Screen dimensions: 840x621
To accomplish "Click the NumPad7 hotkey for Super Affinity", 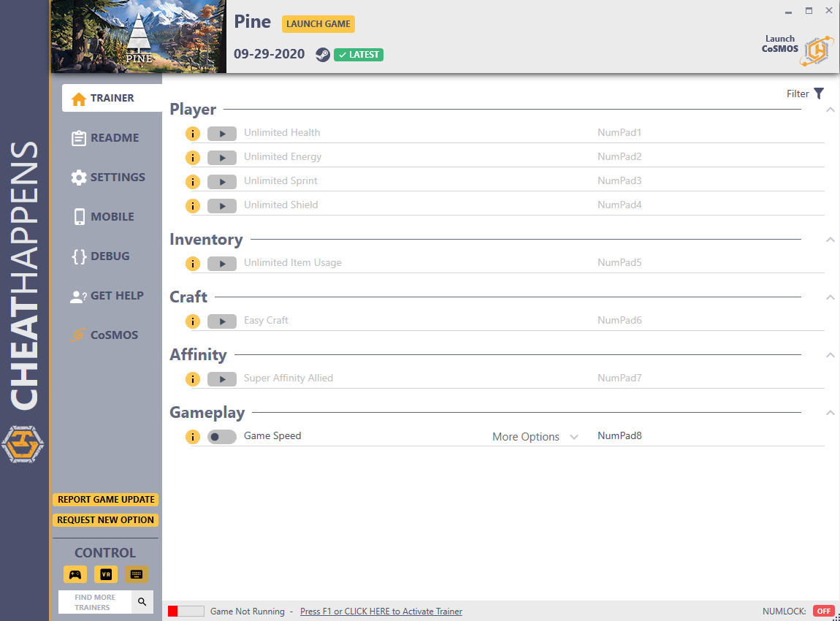I will pyautogui.click(x=619, y=378).
